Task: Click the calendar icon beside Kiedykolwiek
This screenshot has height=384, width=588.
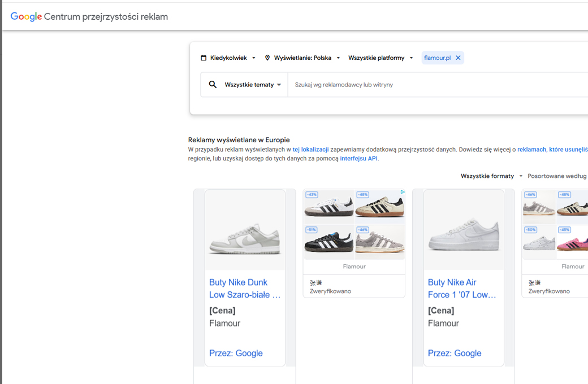Action: 204,58
